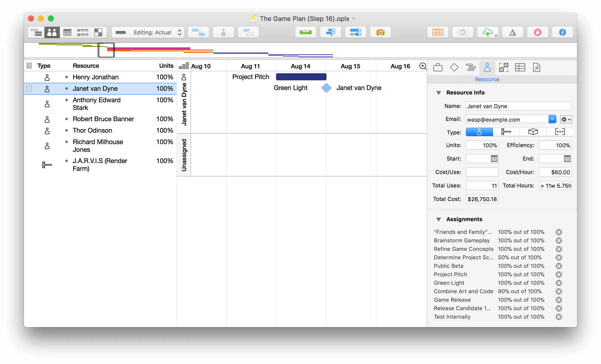Click the email field for Janet van Dyne

[x=506, y=119]
